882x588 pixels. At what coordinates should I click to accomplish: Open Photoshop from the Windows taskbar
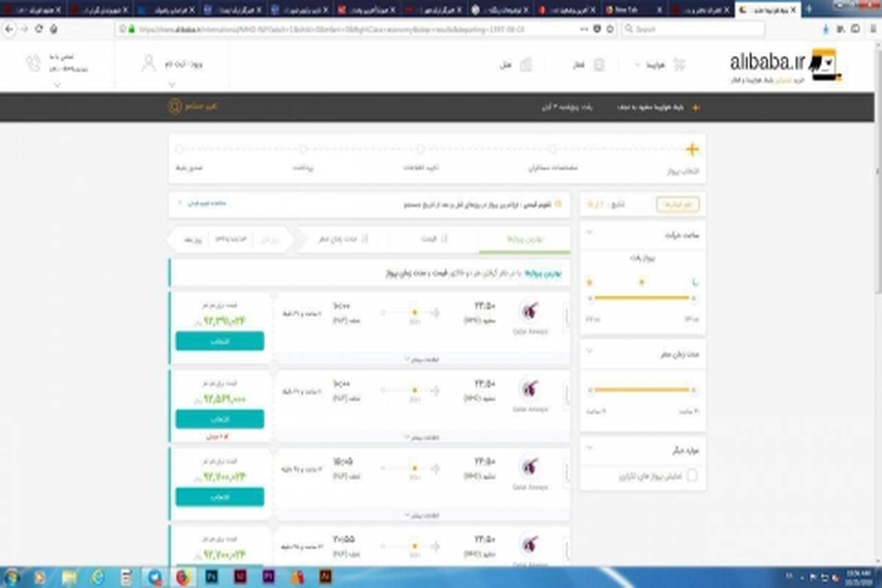tap(212, 577)
